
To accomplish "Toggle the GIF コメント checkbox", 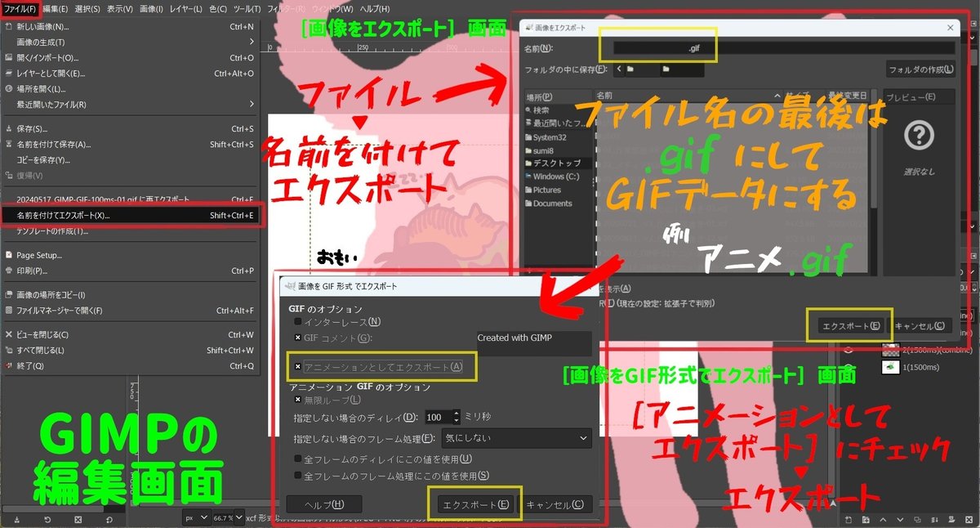I will pyautogui.click(x=298, y=337).
